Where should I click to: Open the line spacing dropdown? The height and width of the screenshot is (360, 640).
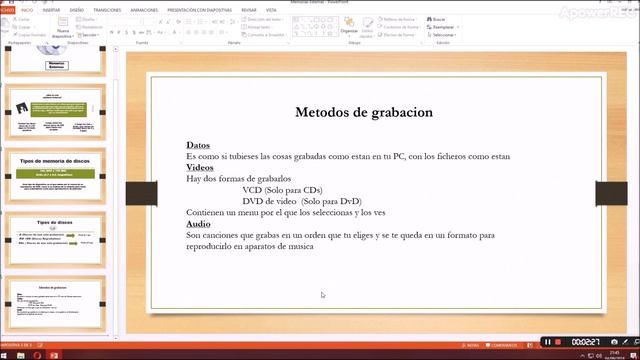click(x=233, y=21)
